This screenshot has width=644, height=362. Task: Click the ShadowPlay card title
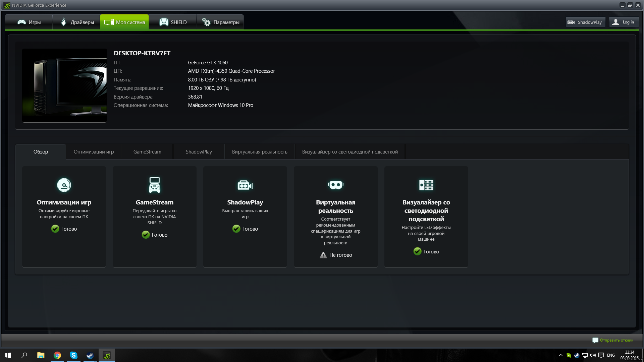pyautogui.click(x=245, y=202)
